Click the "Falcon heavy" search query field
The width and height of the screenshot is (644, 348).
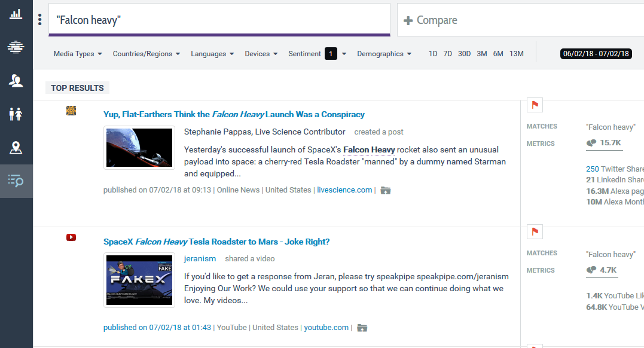point(219,20)
